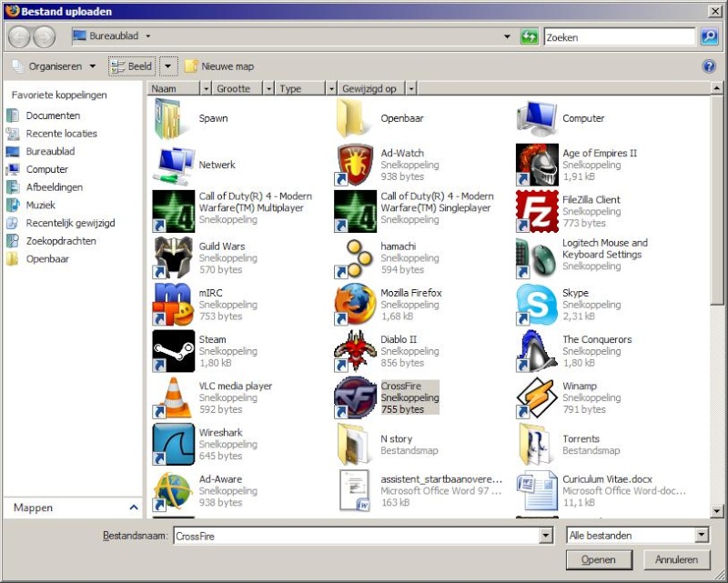Select the Ad-Watch shortcut icon
Viewport: 728px width, 583px height.
coord(356,165)
